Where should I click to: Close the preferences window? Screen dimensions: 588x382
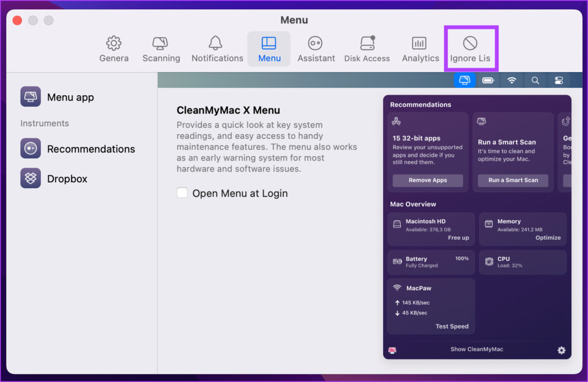click(17, 20)
